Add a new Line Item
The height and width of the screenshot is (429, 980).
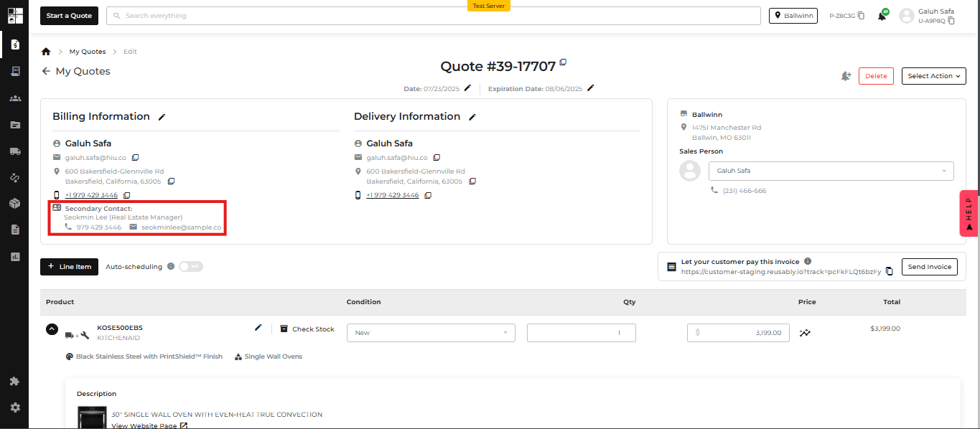pyautogui.click(x=69, y=267)
